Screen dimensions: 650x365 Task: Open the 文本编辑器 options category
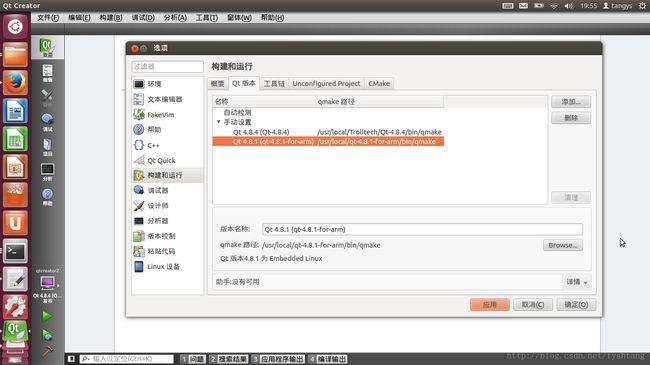pos(167,99)
